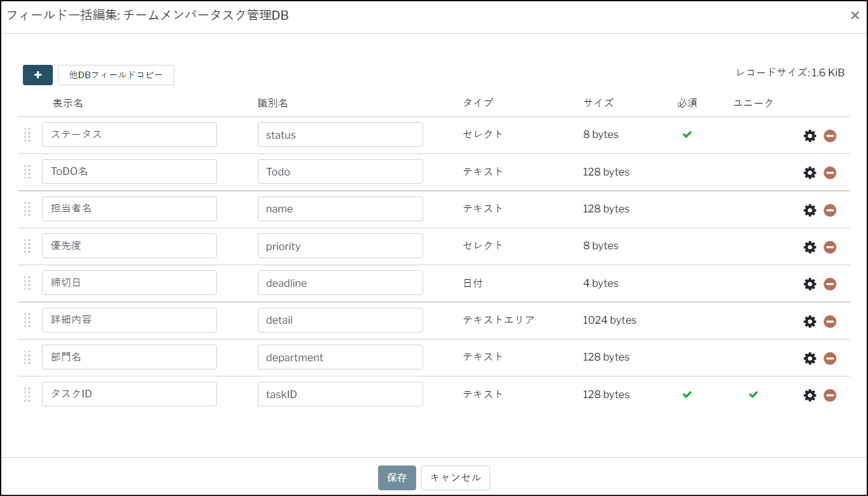Close the dialog with the X button
The width and height of the screenshot is (868, 496).
855,16
